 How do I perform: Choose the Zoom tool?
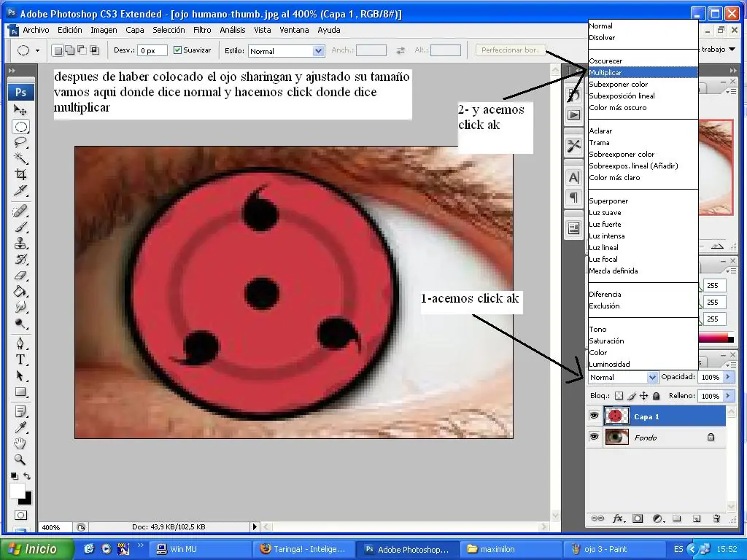pos(20,459)
